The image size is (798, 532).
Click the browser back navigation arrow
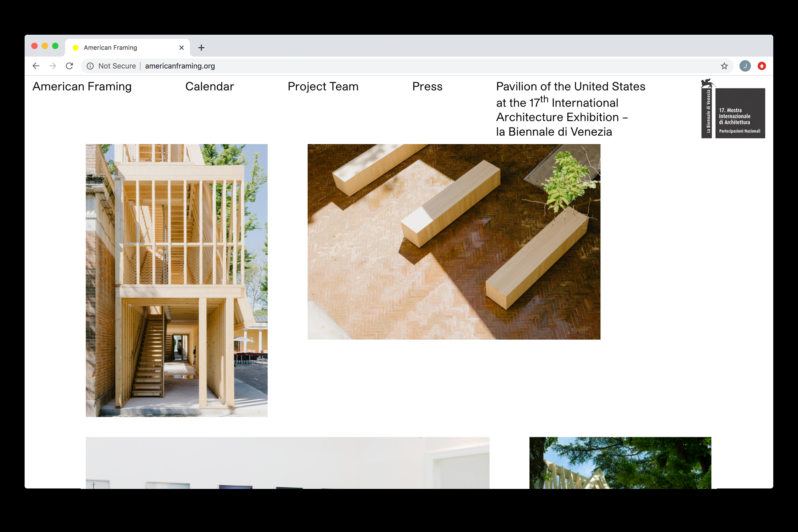[36, 66]
